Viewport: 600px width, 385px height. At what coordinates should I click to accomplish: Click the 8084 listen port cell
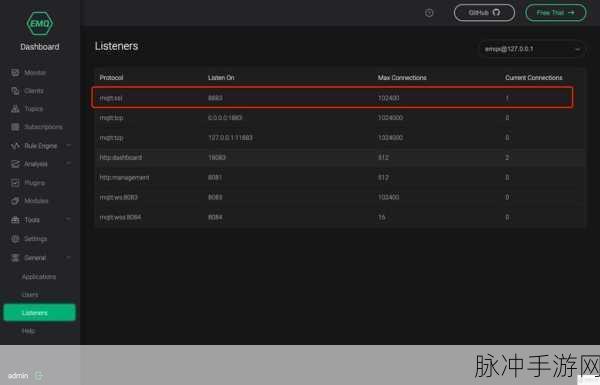pyautogui.click(x=215, y=217)
